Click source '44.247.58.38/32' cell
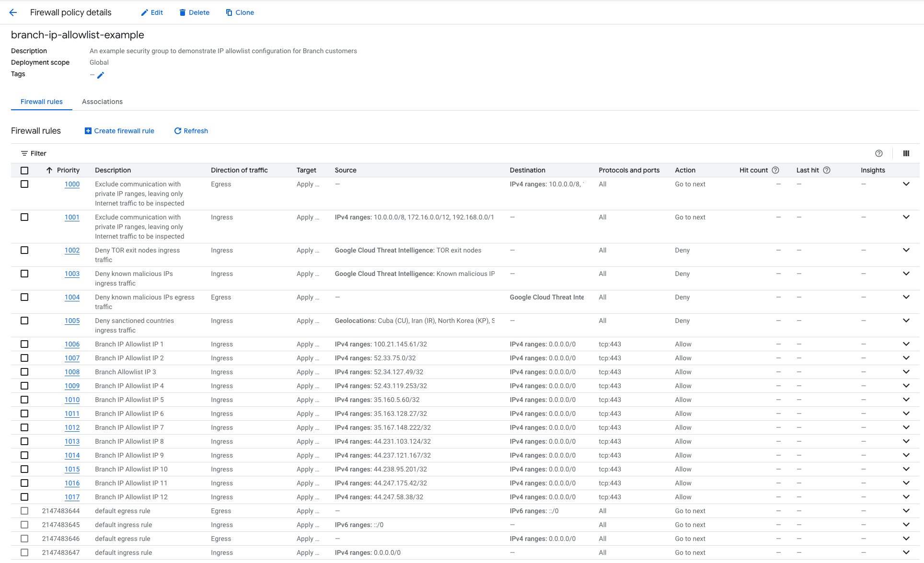 [x=379, y=497]
